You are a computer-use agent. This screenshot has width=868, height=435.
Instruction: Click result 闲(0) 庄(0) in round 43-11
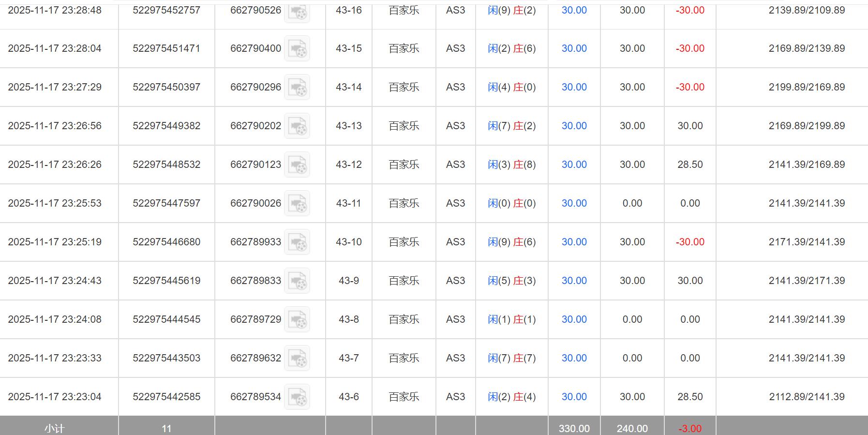click(x=511, y=203)
